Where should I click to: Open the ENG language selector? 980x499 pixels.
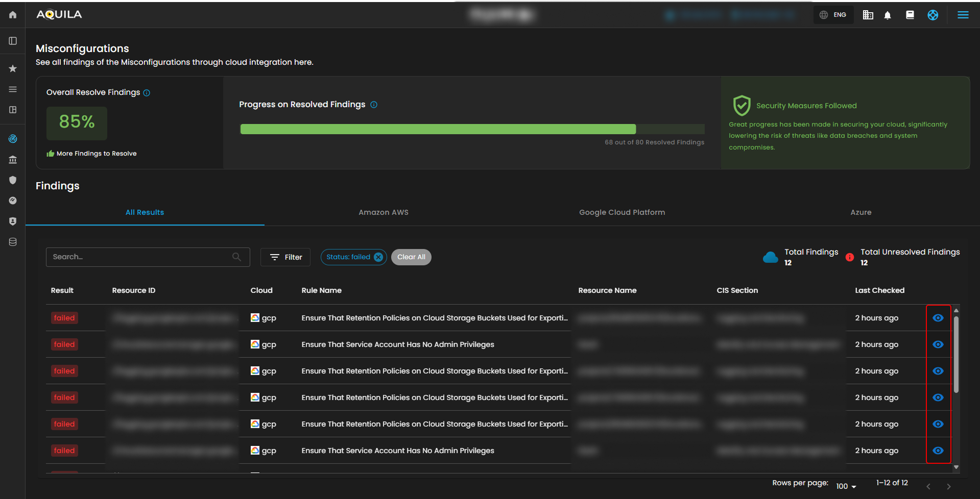(x=833, y=15)
